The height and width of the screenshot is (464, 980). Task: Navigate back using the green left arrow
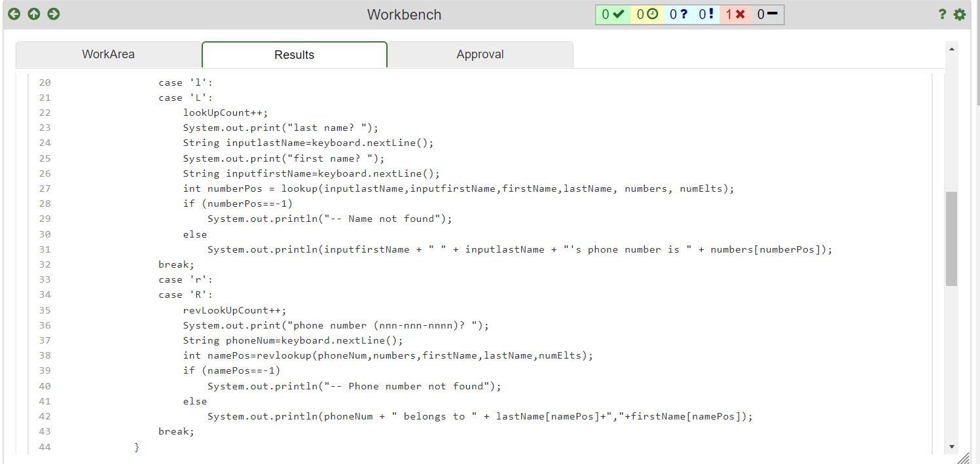tap(14, 14)
